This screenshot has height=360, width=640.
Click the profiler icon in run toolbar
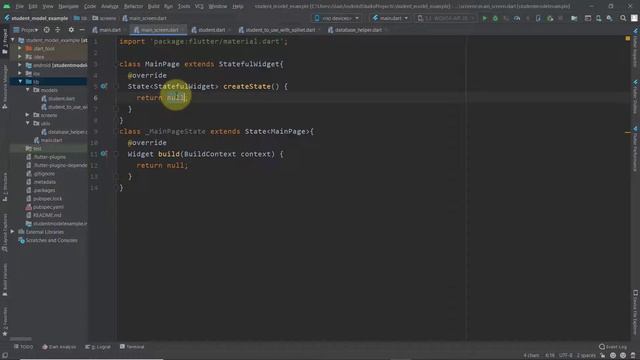(x=517, y=18)
